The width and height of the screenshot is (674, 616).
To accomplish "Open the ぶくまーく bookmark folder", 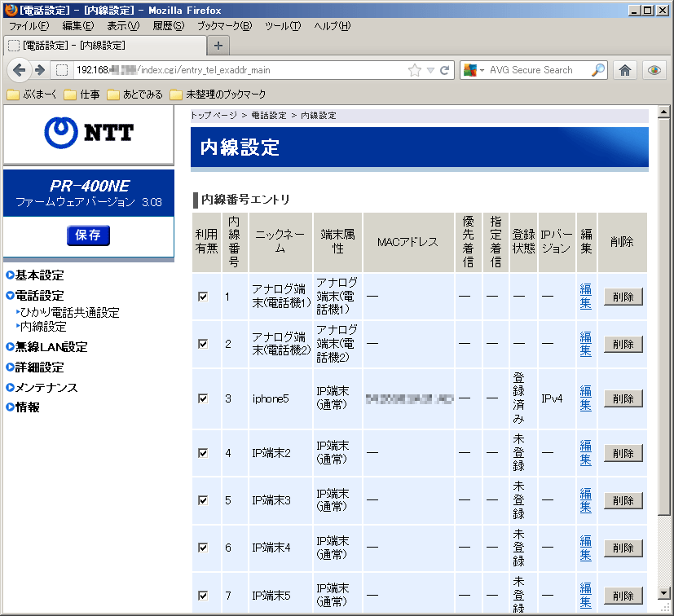I will pyautogui.click(x=32, y=95).
